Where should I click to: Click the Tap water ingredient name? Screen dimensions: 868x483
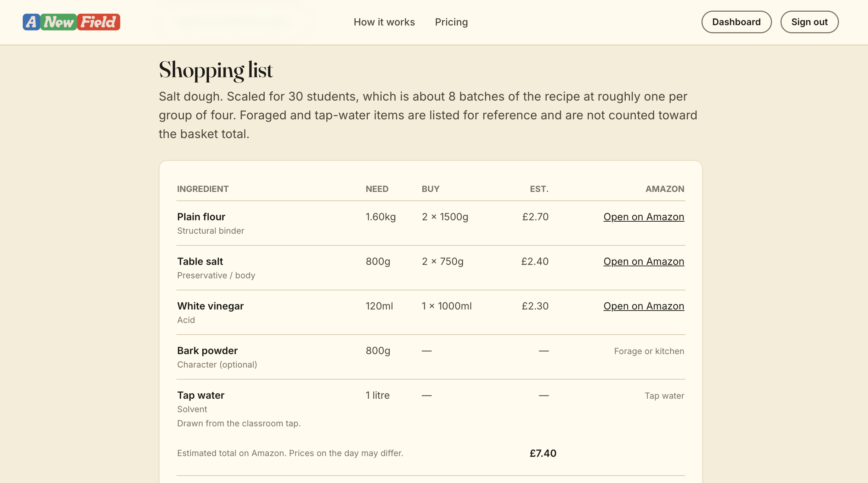click(x=201, y=395)
